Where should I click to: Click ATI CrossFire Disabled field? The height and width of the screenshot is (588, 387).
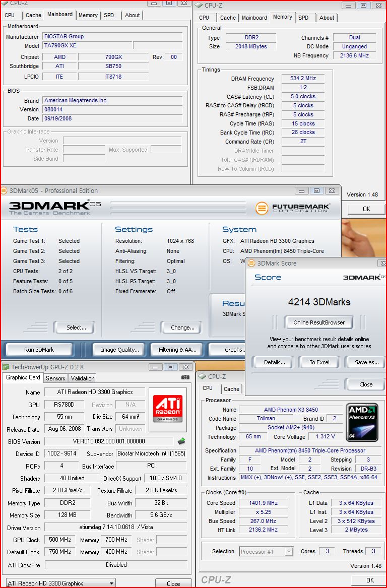click(116, 565)
